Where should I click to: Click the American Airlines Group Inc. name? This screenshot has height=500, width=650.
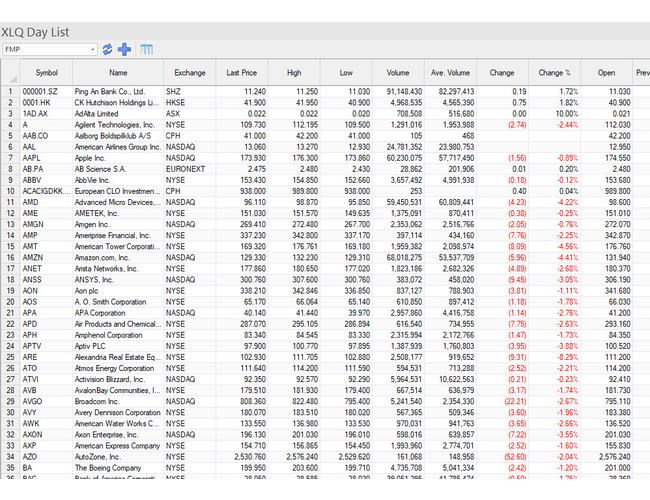117,147
